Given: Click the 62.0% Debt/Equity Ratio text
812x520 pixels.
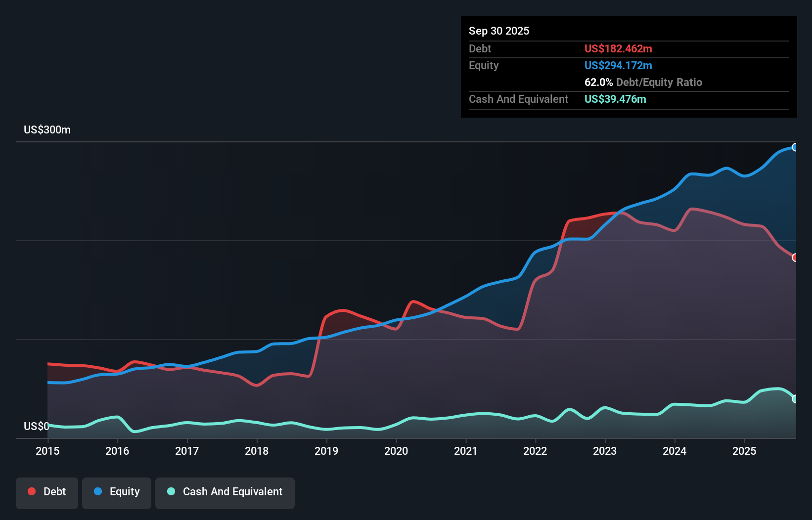Looking at the screenshot, I should (643, 82).
